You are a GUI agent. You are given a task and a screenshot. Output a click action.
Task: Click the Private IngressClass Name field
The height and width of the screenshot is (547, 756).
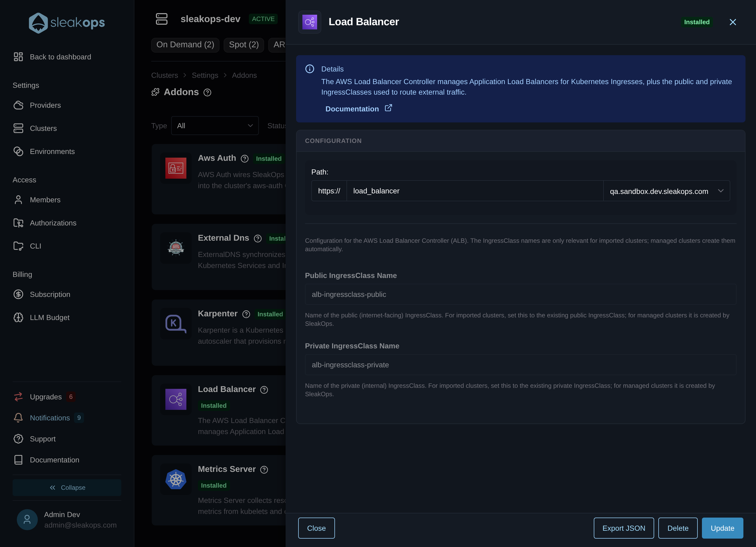pyautogui.click(x=521, y=365)
